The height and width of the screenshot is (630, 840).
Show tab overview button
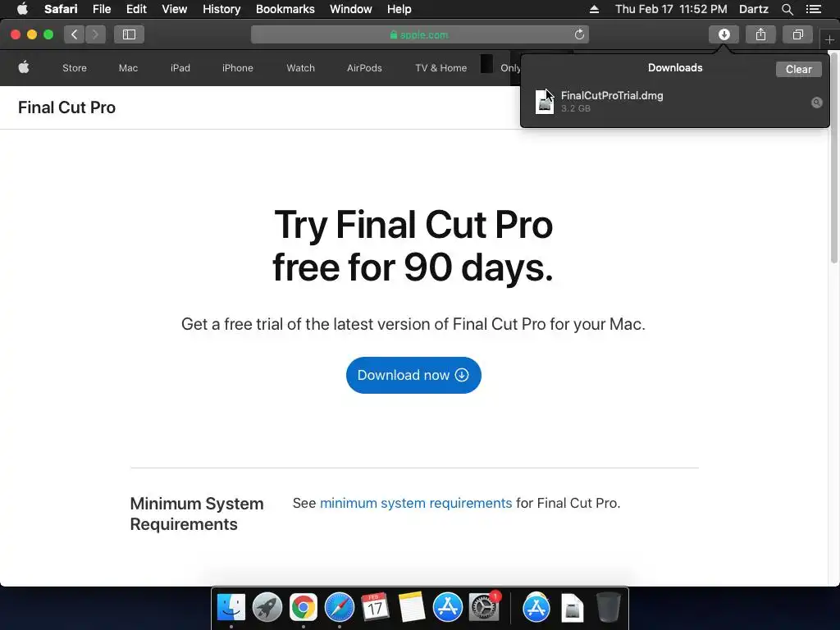coord(797,34)
